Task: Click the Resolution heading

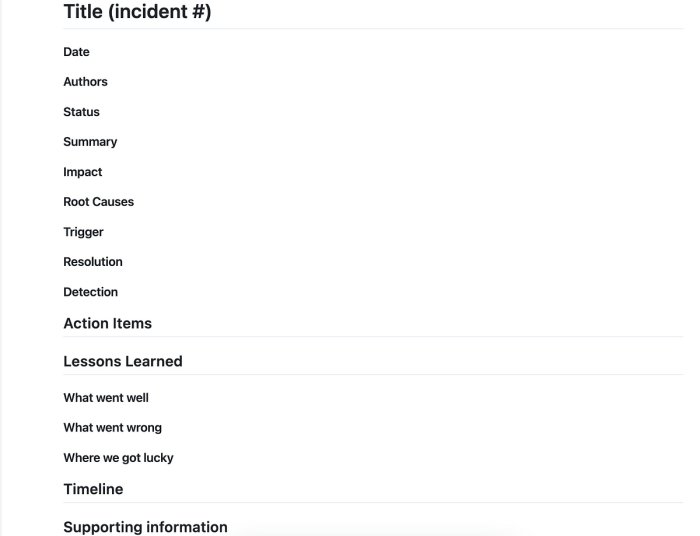Action: pyautogui.click(x=93, y=262)
